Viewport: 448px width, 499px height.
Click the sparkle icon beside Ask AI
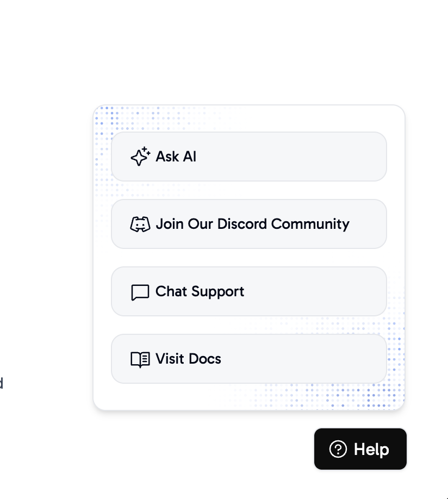point(140,157)
